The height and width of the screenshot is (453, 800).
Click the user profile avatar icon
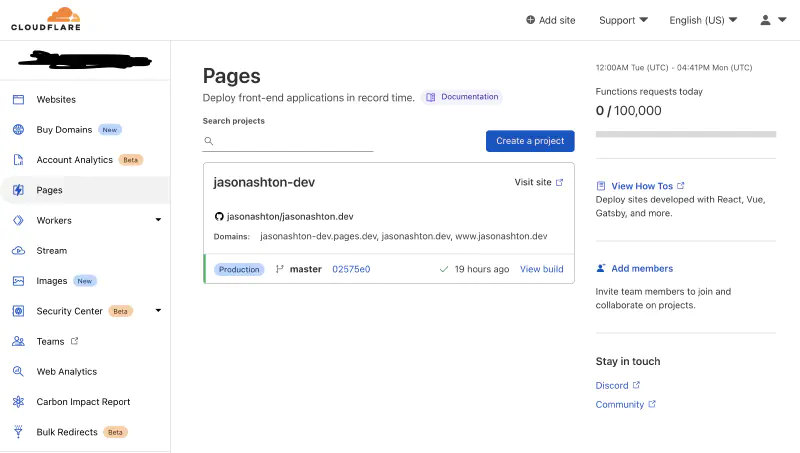(765, 20)
